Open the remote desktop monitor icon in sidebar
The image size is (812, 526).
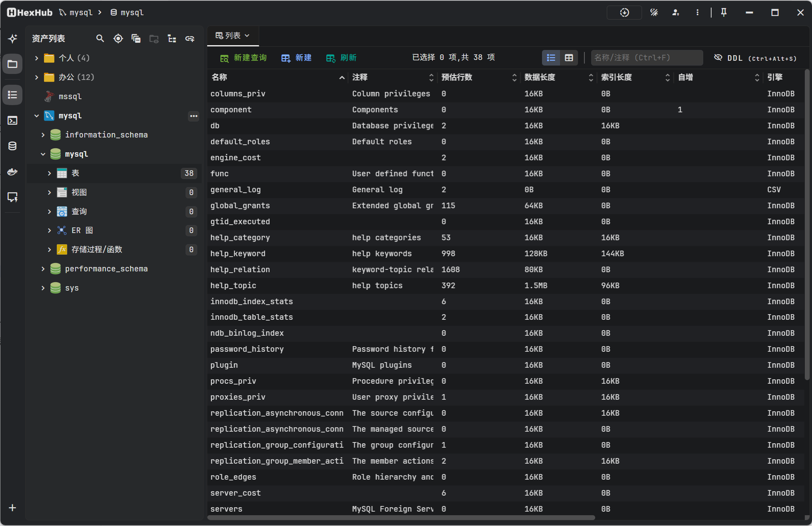[12, 197]
